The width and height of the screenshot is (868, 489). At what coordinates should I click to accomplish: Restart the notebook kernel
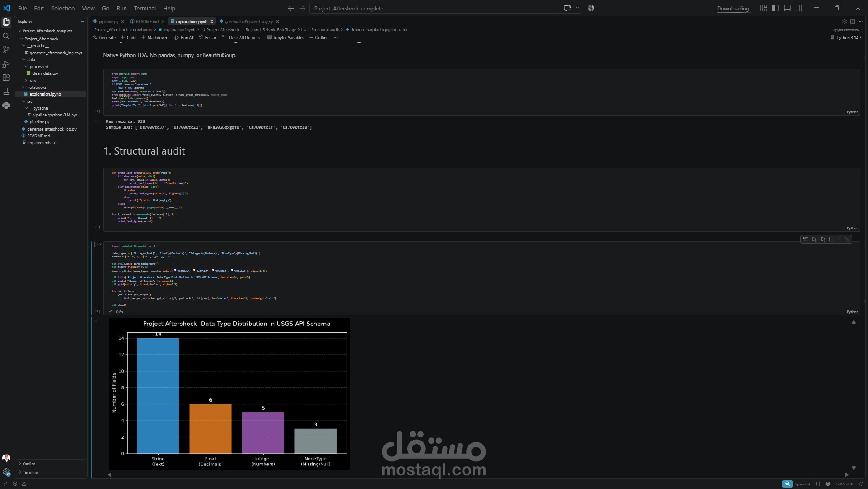tap(208, 38)
